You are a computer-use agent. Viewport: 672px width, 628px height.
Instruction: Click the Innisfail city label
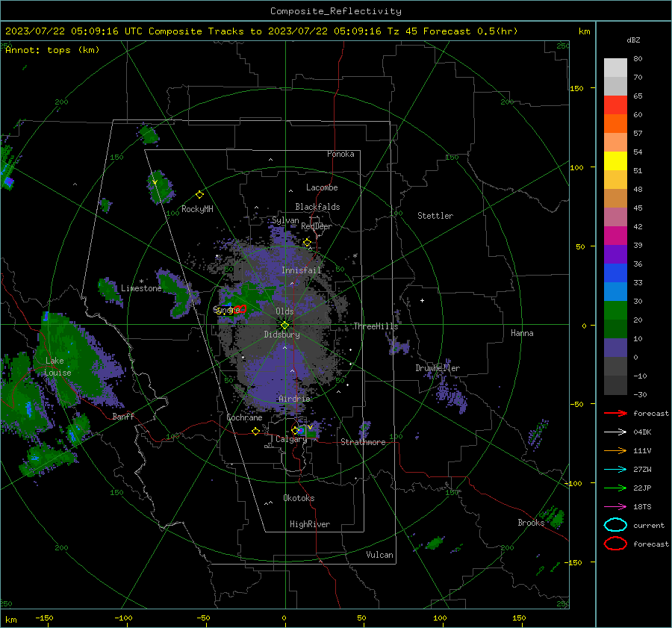click(302, 270)
